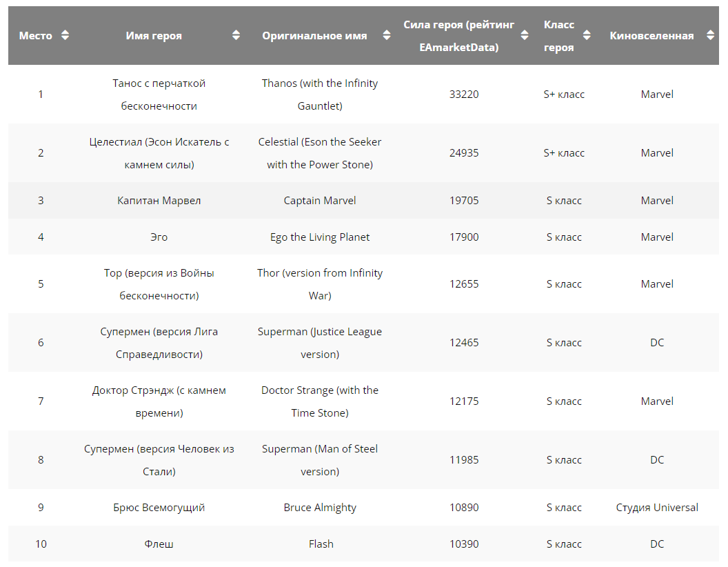Select S+ класс in Celestial row
Image resolution: width=728 pixels, height=567 pixels.
[564, 152]
